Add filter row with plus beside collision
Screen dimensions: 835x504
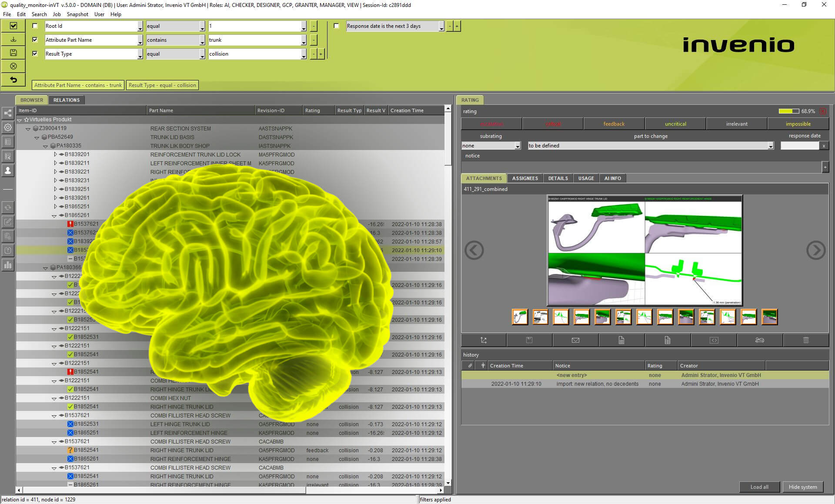tap(321, 54)
